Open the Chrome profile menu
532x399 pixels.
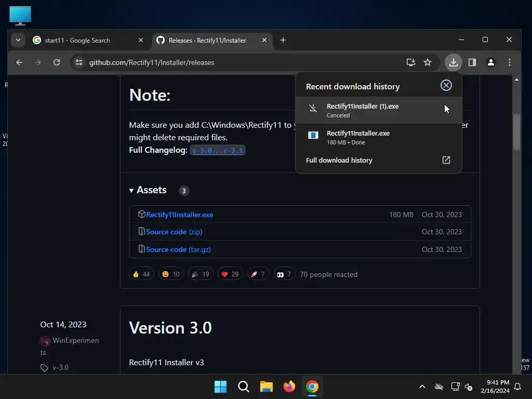(490, 62)
